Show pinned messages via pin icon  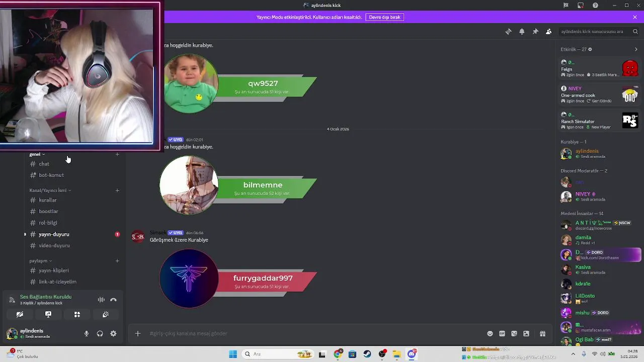pyautogui.click(x=535, y=31)
